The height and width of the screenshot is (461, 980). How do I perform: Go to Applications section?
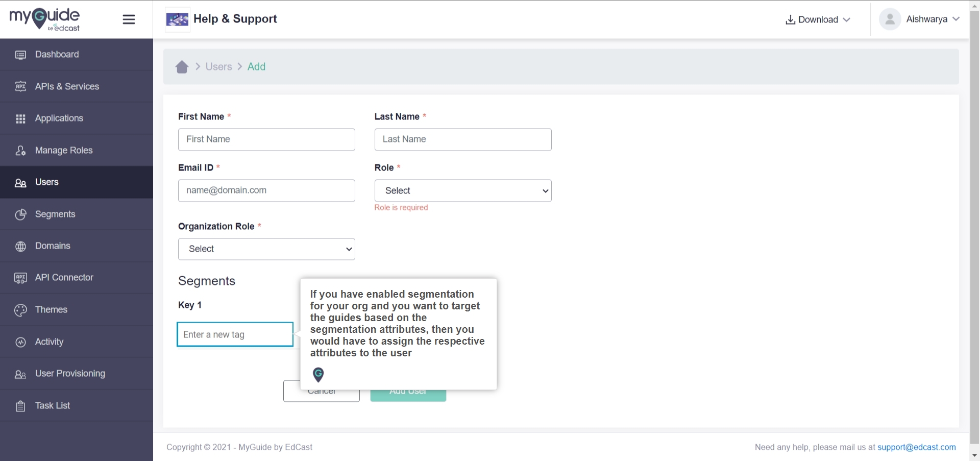point(77,118)
